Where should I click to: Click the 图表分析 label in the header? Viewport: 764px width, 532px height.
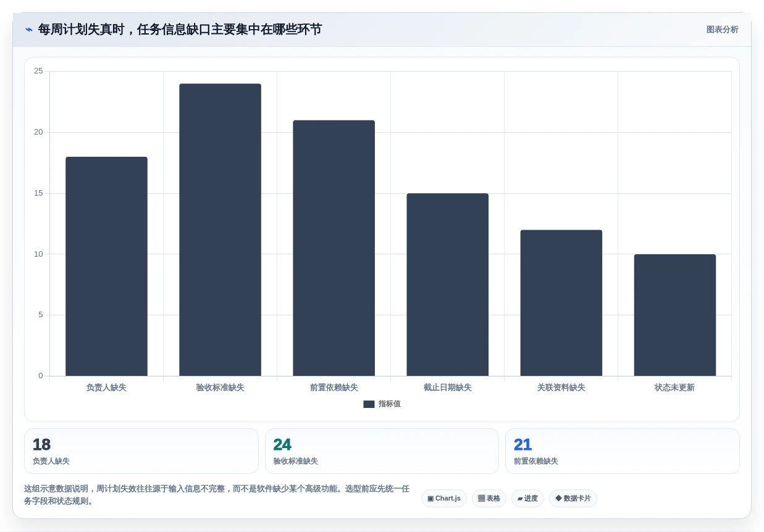pyautogui.click(x=722, y=30)
